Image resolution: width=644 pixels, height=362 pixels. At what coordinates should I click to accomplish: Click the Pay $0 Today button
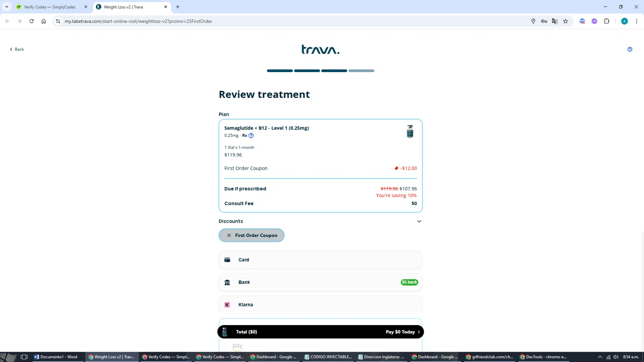pyautogui.click(x=403, y=332)
